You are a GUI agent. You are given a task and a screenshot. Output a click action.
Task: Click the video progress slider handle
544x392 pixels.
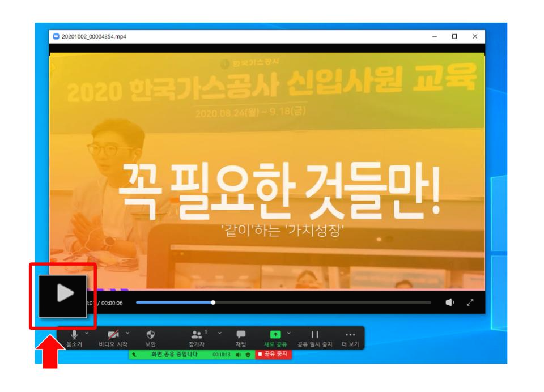[214, 302]
